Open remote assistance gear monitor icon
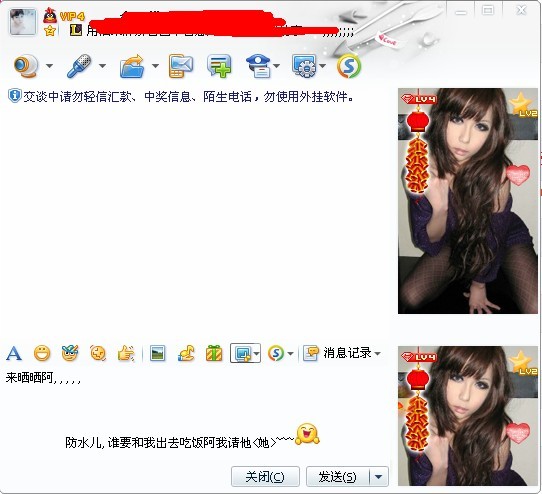The height and width of the screenshot is (494, 542). click(x=304, y=66)
